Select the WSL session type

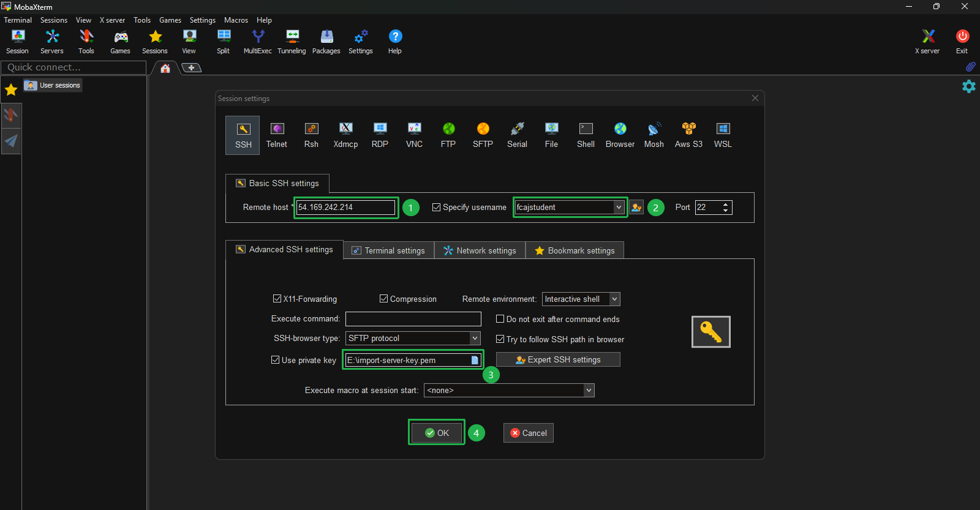coord(723,135)
